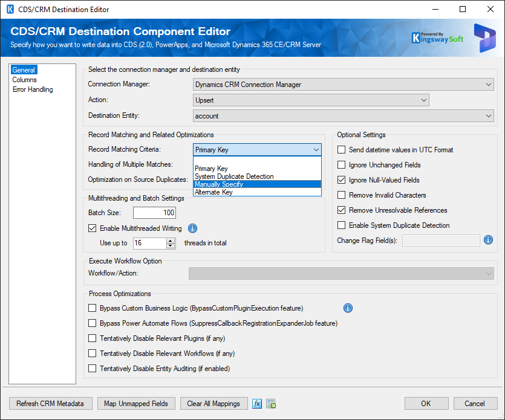Open the Workflow/Action dropdown

pyautogui.click(x=341, y=274)
